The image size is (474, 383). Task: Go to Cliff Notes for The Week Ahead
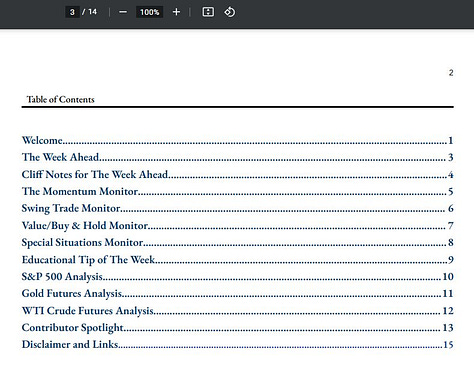coord(237,174)
